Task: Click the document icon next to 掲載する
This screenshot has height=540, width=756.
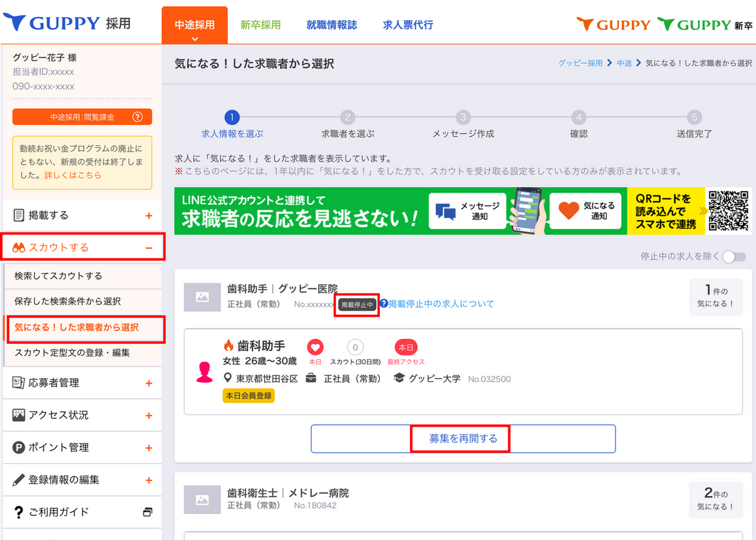Action: [x=19, y=215]
